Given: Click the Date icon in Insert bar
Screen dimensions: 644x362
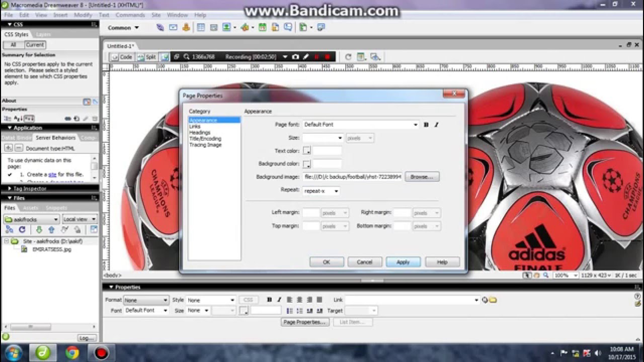Looking at the screenshot, I should click(x=262, y=28).
